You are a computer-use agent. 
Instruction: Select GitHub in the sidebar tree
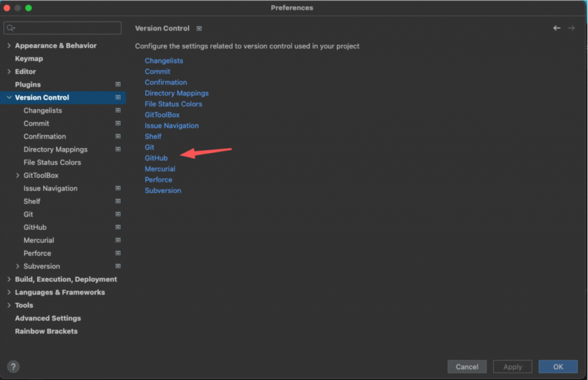point(35,227)
